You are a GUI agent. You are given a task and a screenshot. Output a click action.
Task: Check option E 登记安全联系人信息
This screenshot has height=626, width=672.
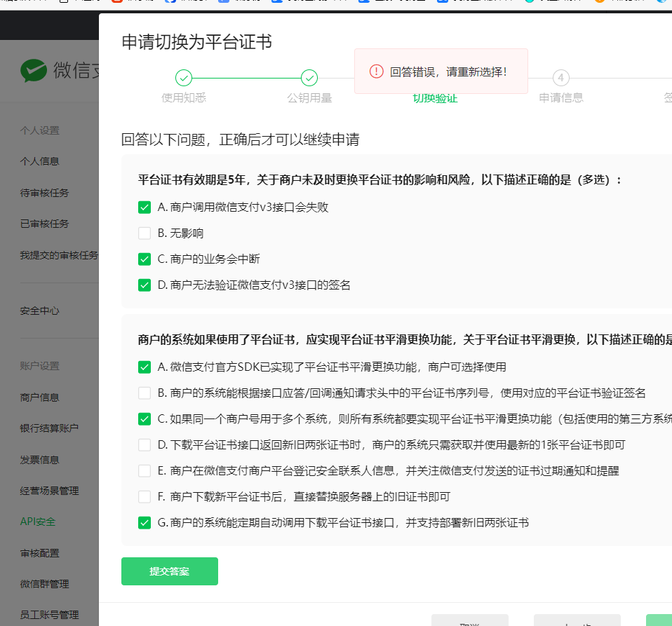click(145, 471)
